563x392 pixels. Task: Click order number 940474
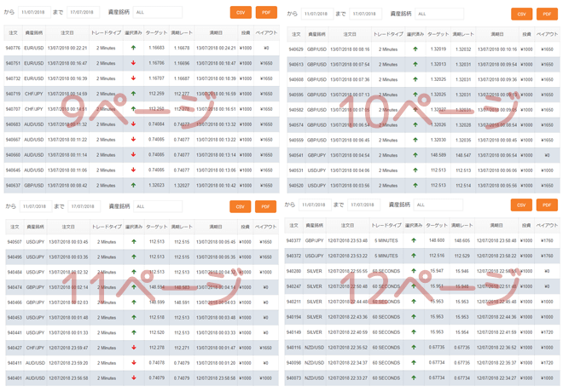(x=15, y=287)
